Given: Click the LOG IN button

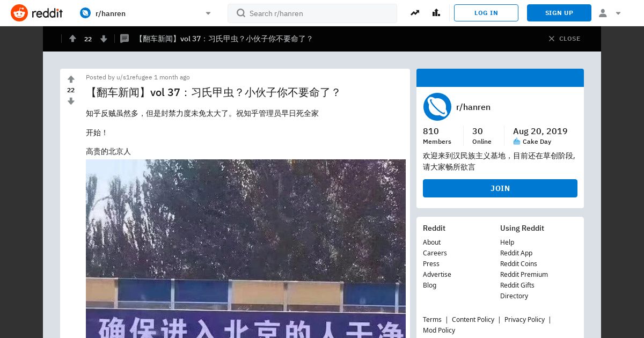Looking at the screenshot, I should pyautogui.click(x=486, y=13).
